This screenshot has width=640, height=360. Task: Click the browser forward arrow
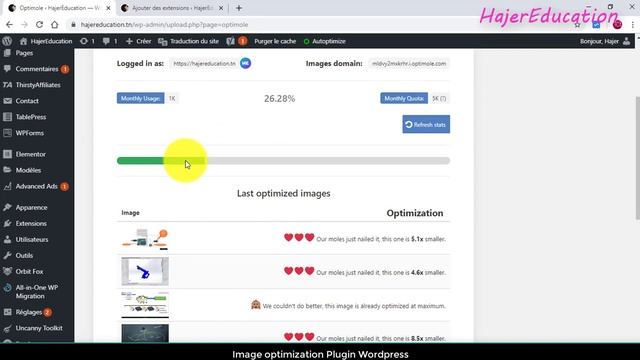pos(24,24)
